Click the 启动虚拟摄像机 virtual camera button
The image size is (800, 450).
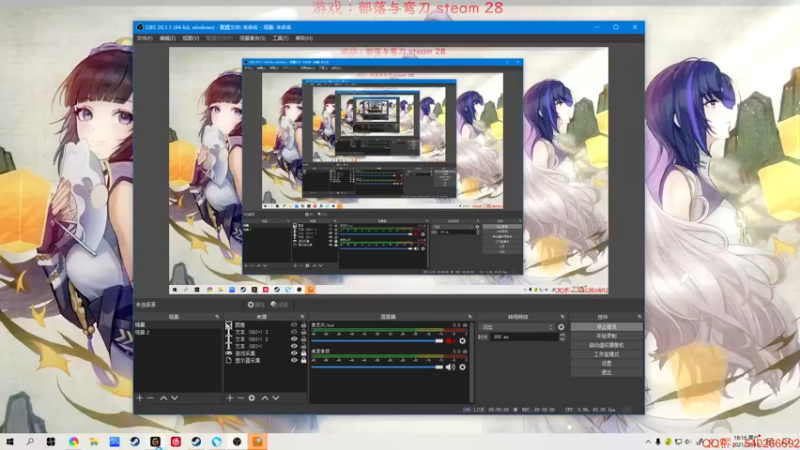point(606,345)
